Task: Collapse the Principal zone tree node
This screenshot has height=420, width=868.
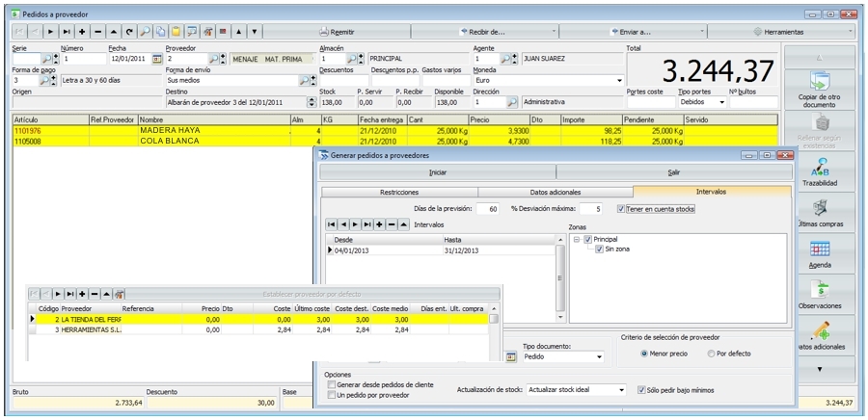Action: click(x=577, y=239)
